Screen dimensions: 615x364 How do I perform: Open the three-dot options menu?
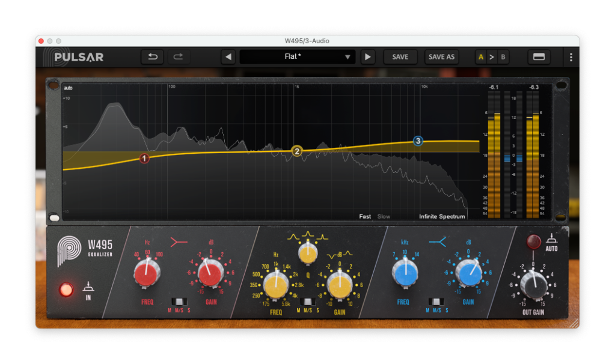(x=571, y=57)
